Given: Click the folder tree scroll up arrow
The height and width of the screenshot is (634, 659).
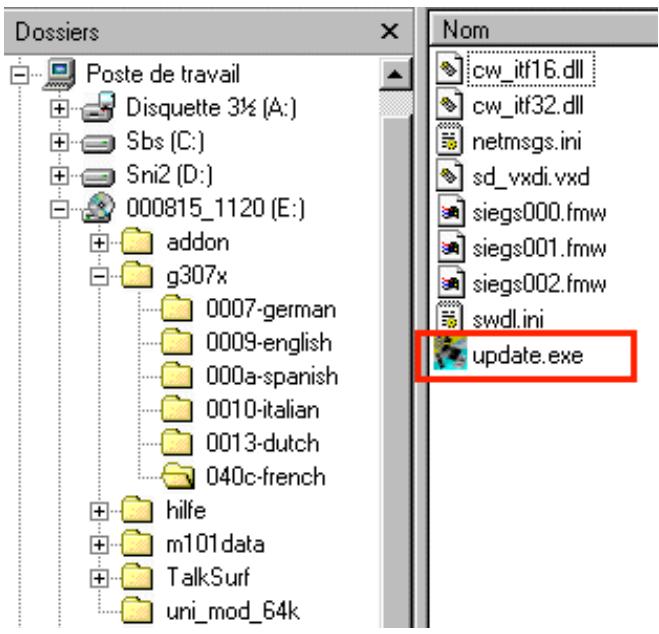Looking at the screenshot, I should [x=395, y=75].
